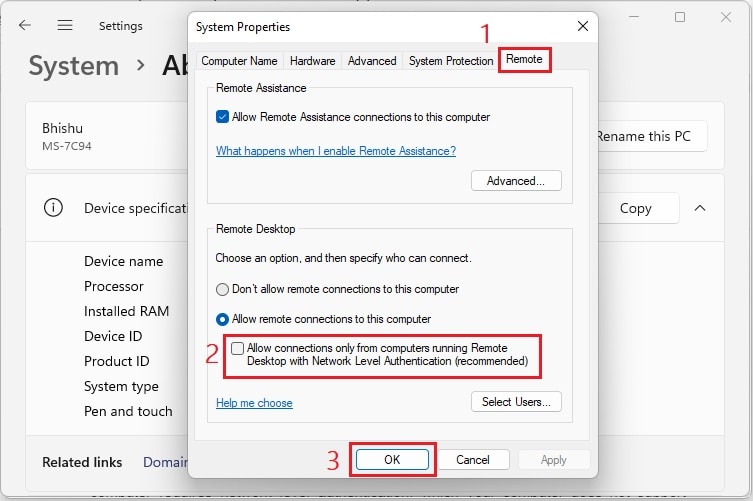
Task: Click the Cancel button
Action: coord(473,460)
